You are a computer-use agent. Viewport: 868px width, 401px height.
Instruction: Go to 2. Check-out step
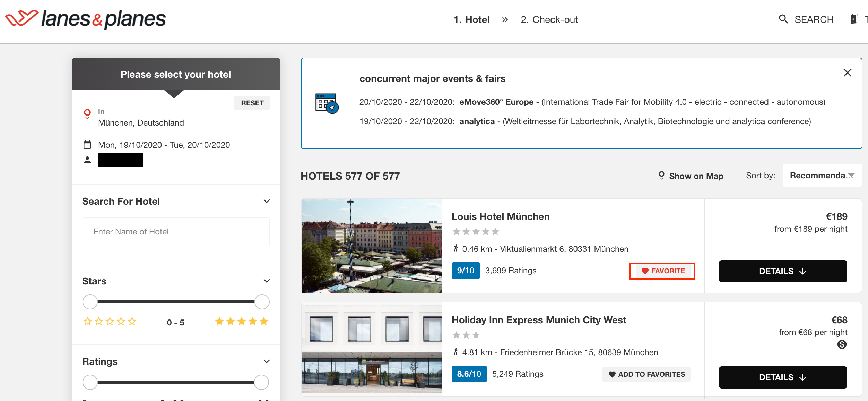click(x=549, y=20)
